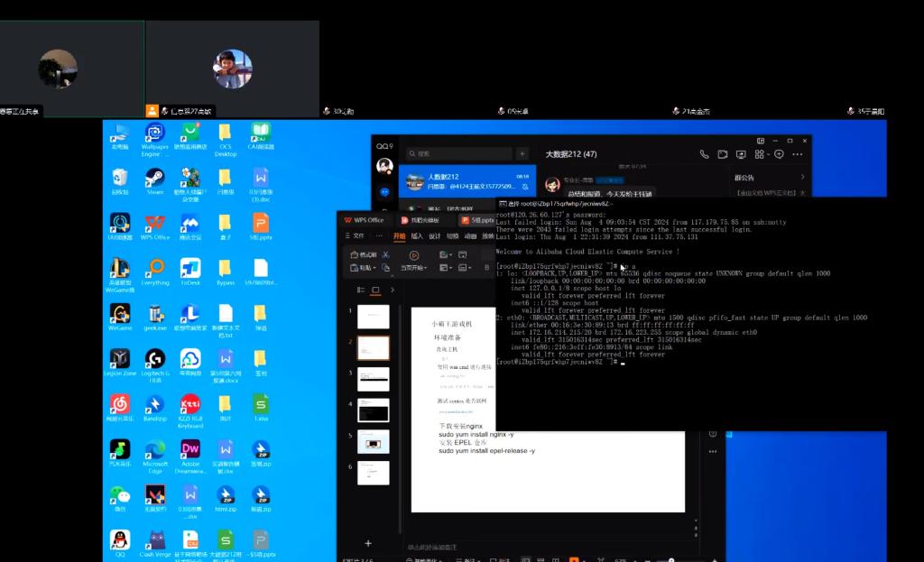Select slide 4 thumbnail in the panel

coord(373,410)
